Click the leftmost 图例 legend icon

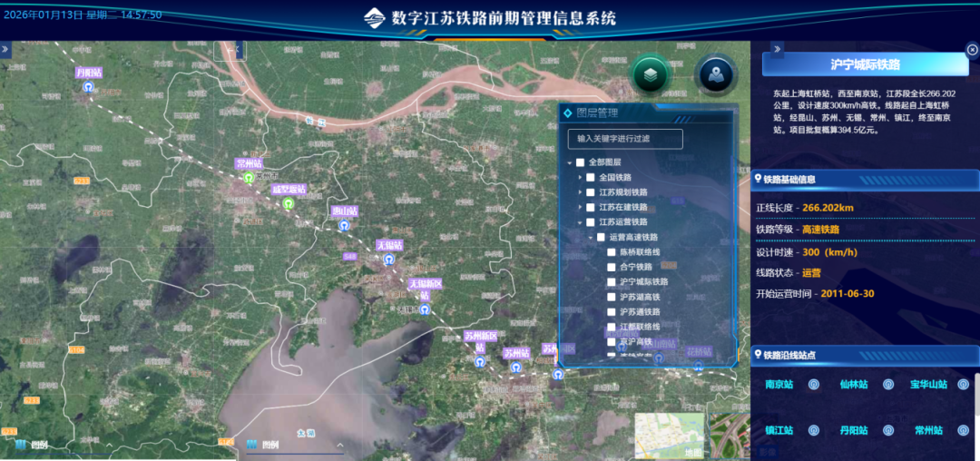pyautogui.click(x=21, y=445)
